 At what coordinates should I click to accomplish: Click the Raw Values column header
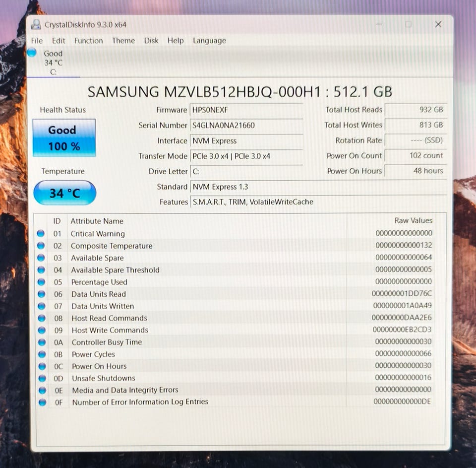413,220
